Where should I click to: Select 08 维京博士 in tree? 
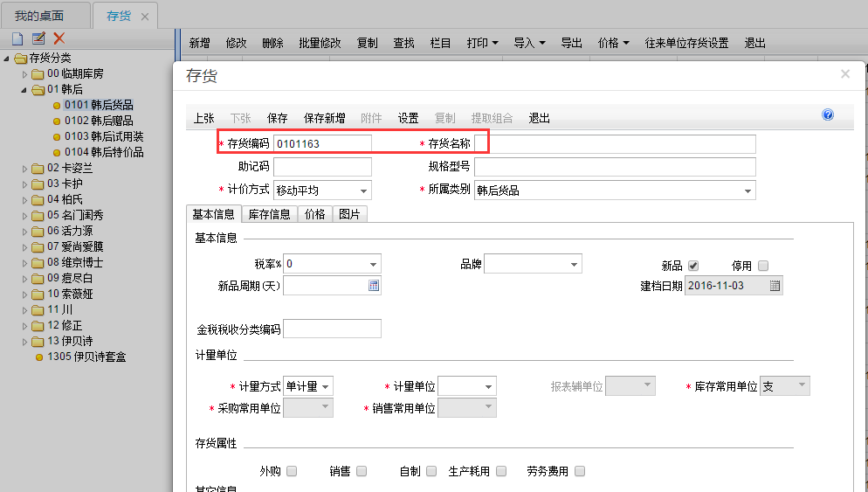click(x=75, y=263)
